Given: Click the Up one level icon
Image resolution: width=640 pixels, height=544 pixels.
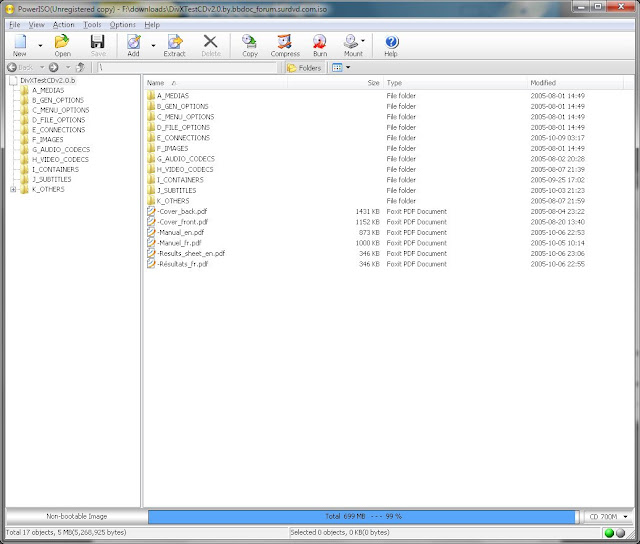Looking at the screenshot, I should click(80, 67).
